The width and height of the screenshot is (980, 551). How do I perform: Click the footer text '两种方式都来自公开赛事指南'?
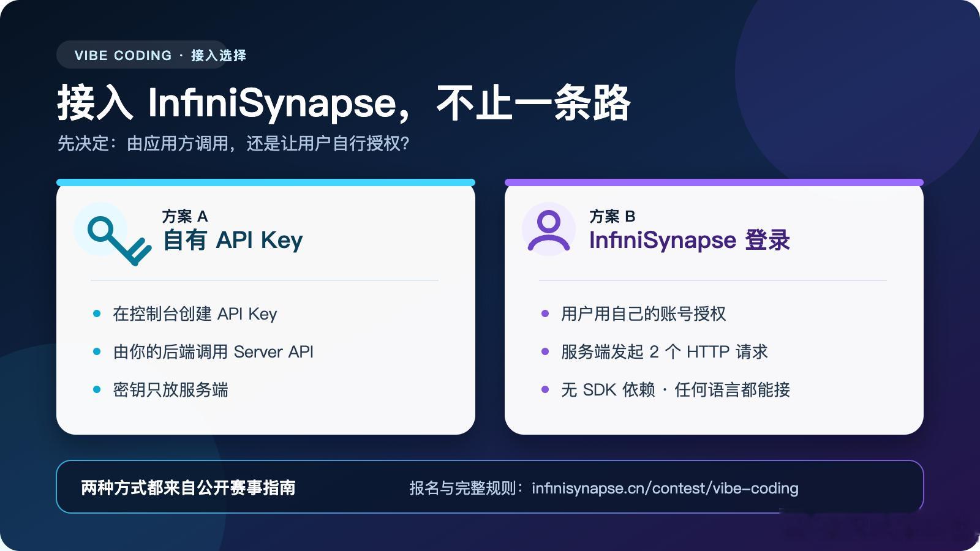tap(189, 487)
